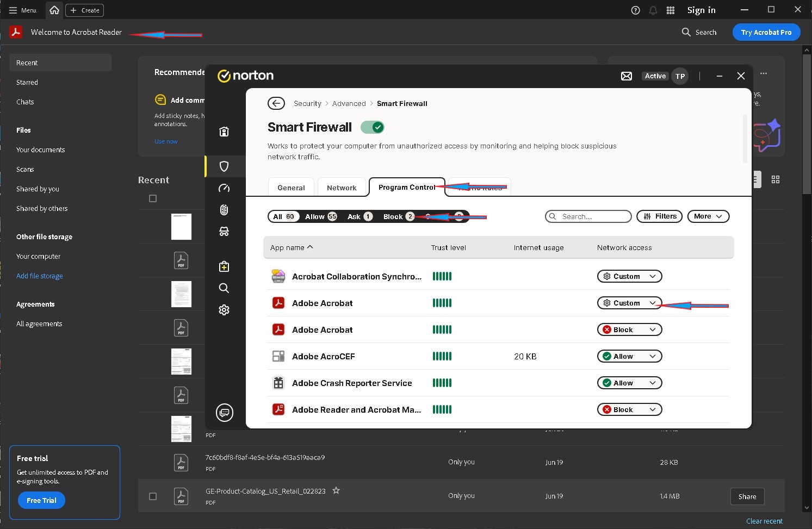Expand Adobe Crash Reporter Service access dropdown
This screenshot has height=529, width=812.
click(629, 383)
